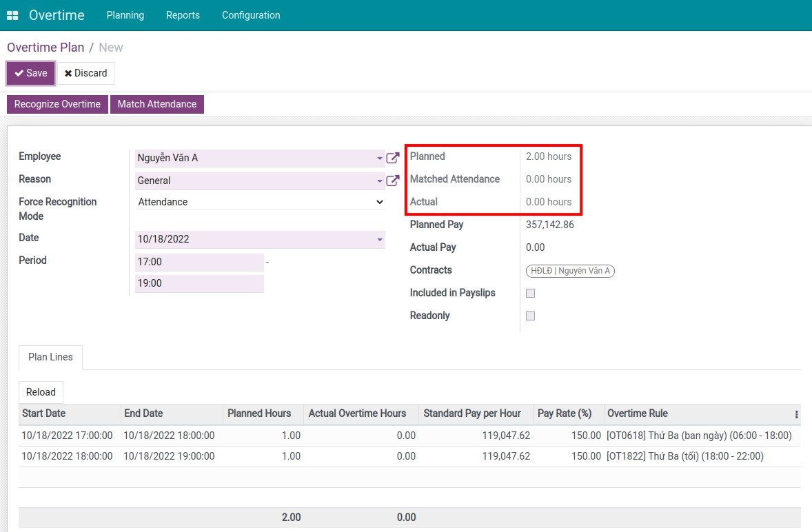Open the Reports menu

click(183, 14)
